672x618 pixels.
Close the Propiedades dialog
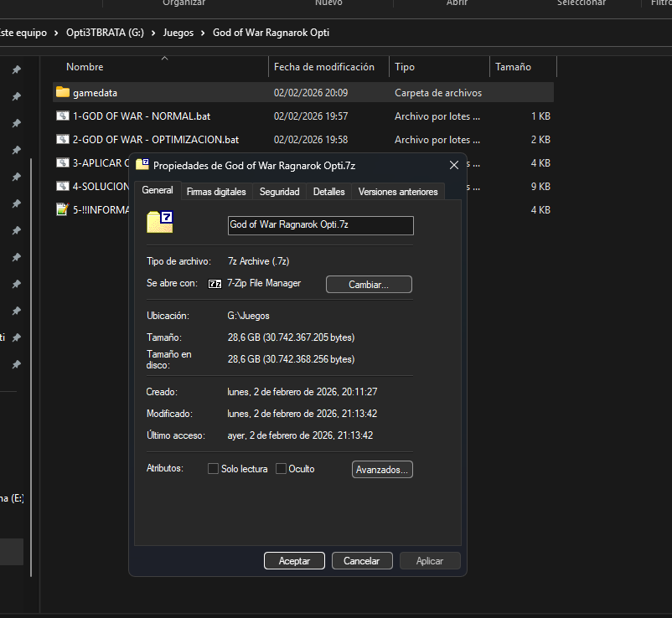pyautogui.click(x=454, y=165)
